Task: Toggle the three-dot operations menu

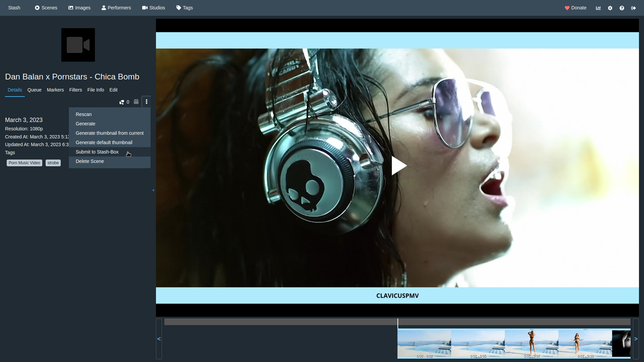Action: coord(147,102)
